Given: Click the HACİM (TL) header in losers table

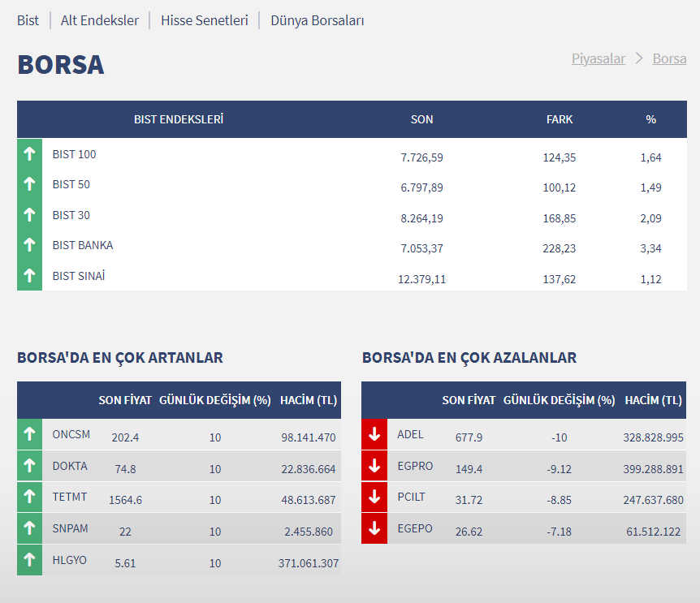Looking at the screenshot, I should point(653,400).
